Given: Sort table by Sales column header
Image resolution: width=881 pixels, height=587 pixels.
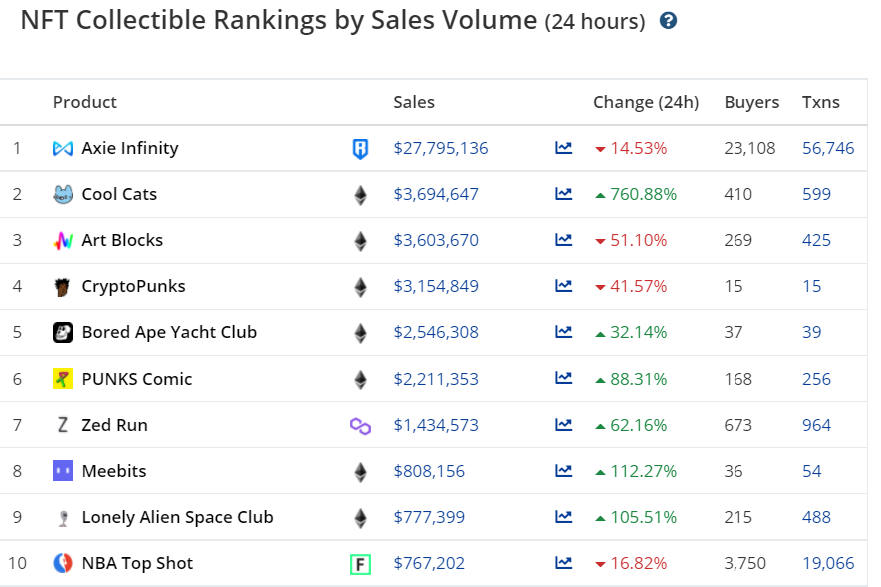Looking at the screenshot, I should pos(414,102).
